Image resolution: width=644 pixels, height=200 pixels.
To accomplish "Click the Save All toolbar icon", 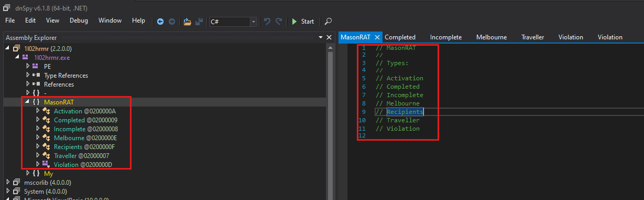I will (x=199, y=22).
